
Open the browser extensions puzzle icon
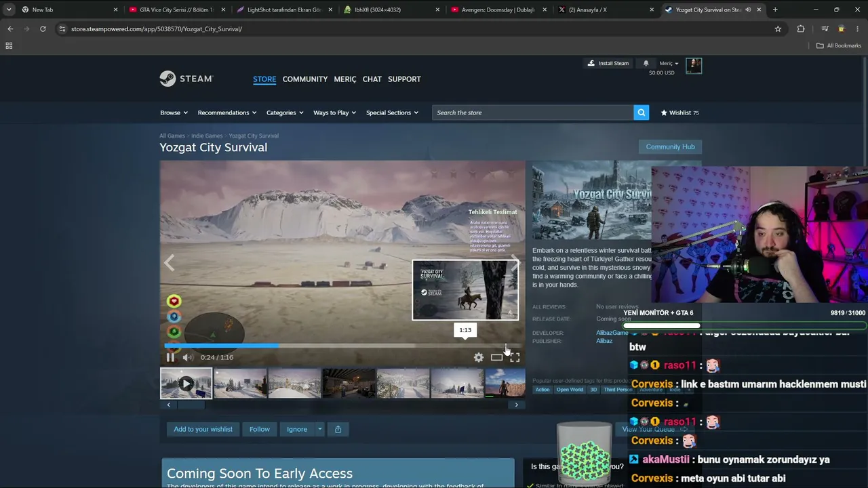pos(801,29)
